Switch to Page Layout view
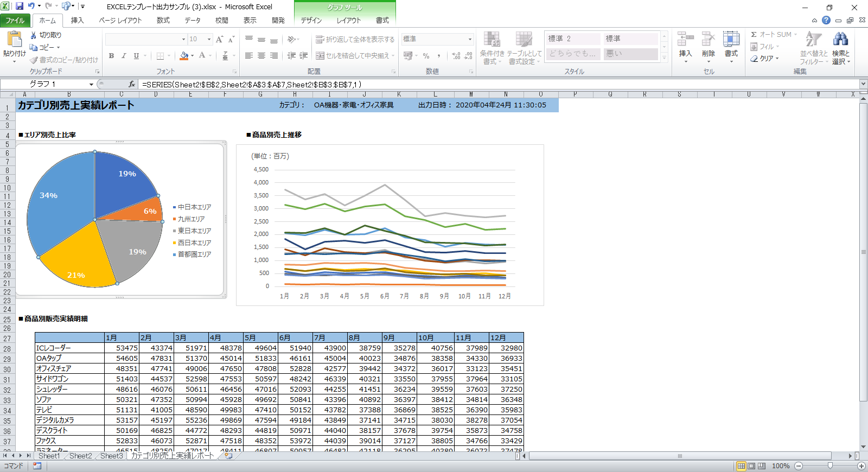This screenshot has height=472, width=868. tap(751, 465)
